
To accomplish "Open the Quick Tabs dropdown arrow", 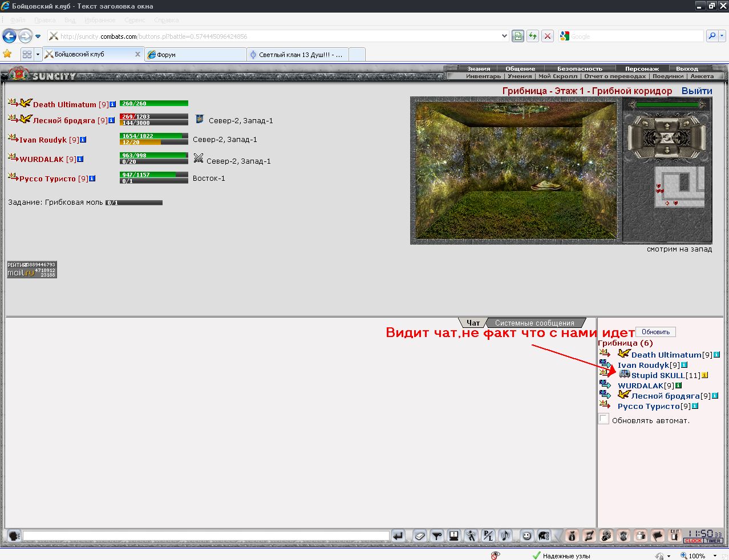I will [x=38, y=54].
